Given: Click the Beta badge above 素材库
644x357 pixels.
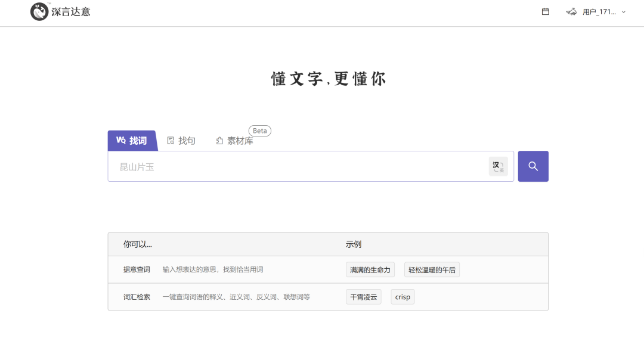Looking at the screenshot, I should tap(260, 131).
